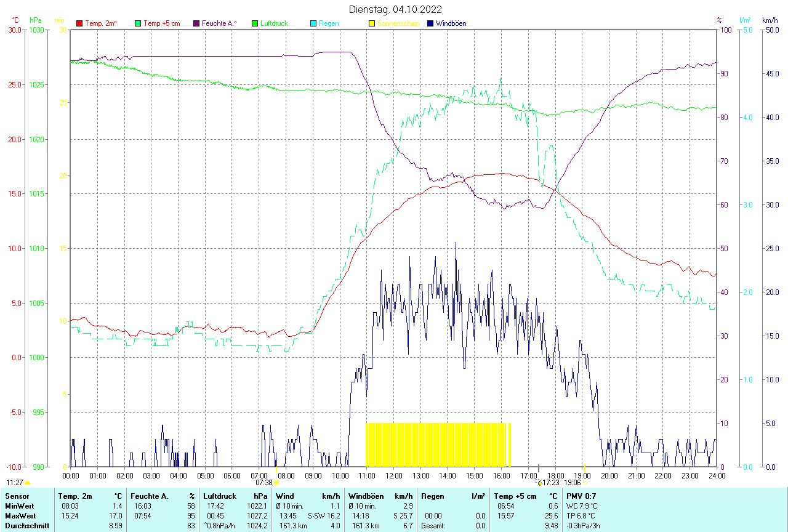Select the 'Temp +5 cm' legend label
The image size is (788, 532).
pyautogui.click(x=161, y=23)
